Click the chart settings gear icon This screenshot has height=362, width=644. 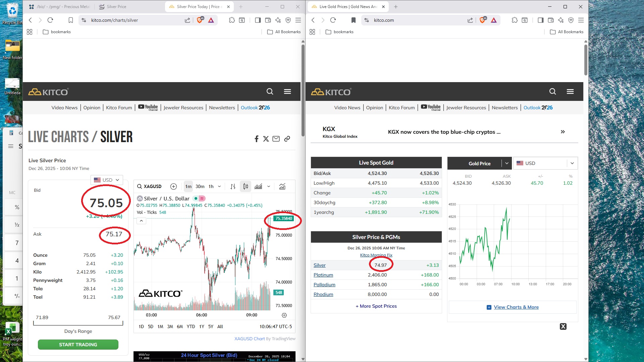(284, 315)
